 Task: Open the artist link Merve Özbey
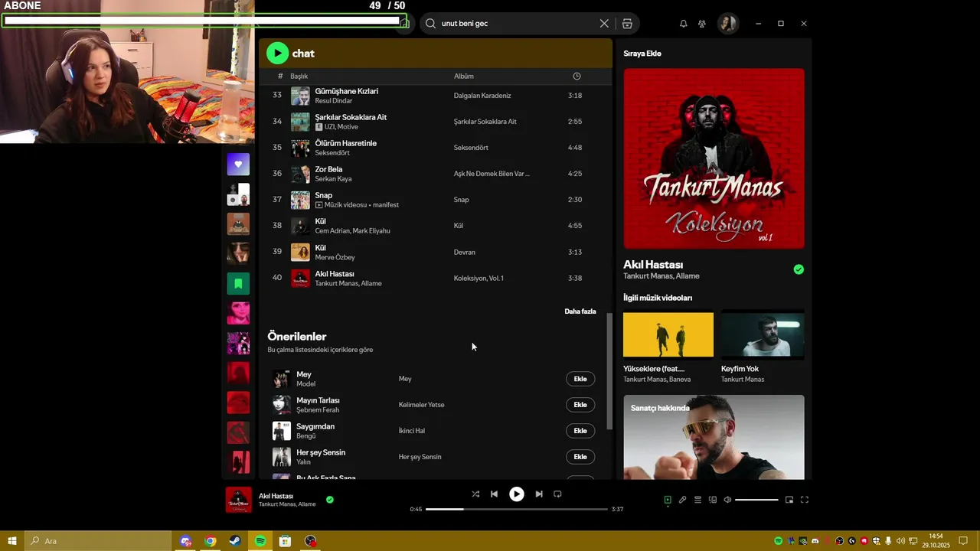[x=335, y=257]
